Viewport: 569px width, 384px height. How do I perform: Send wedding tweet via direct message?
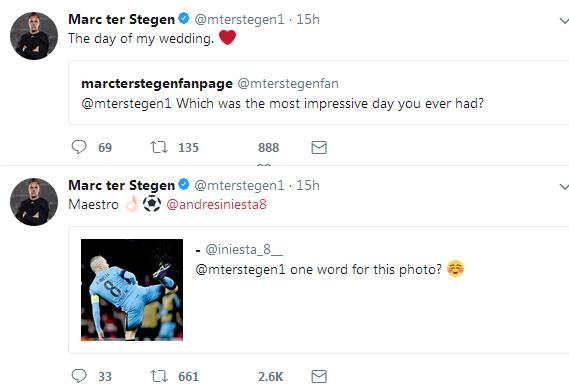coord(319,147)
